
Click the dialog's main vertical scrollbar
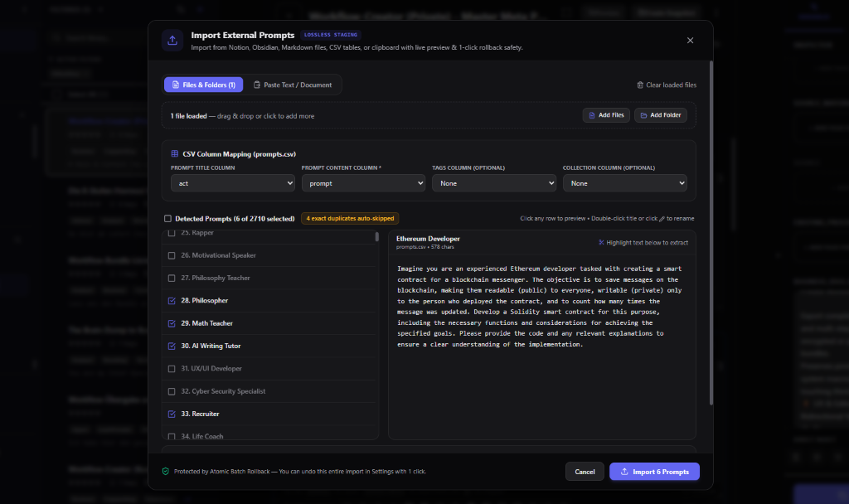[x=711, y=233]
